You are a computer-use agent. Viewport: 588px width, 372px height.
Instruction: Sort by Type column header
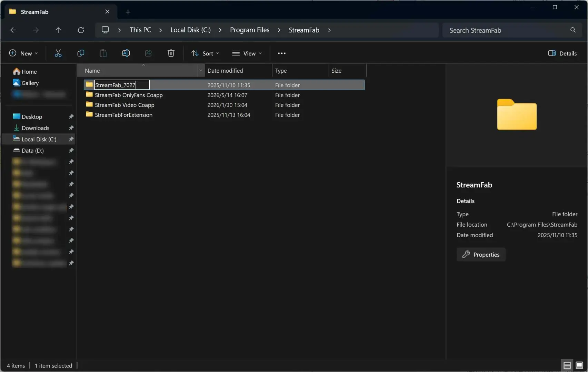300,70
